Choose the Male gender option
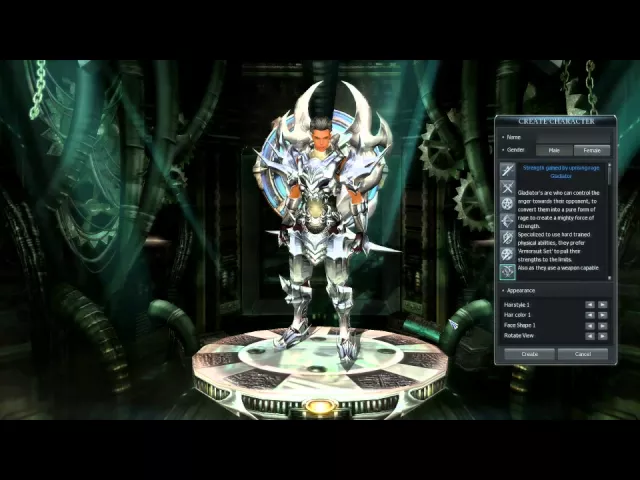The image size is (640, 480). pyautogui.click(x=554, y=150)
